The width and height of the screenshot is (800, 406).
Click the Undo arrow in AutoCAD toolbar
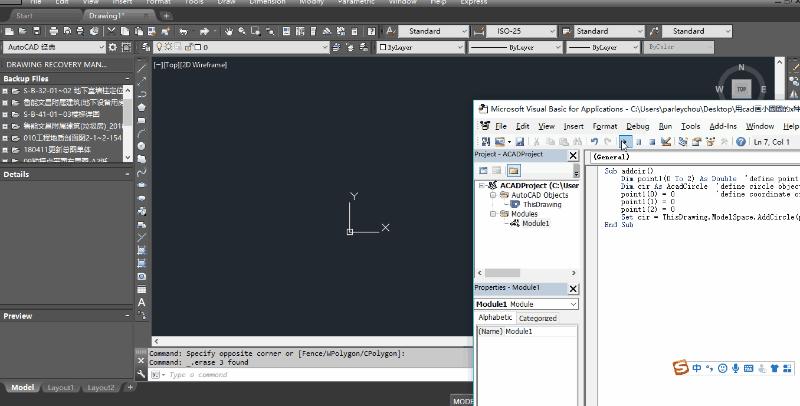[184, 31]
